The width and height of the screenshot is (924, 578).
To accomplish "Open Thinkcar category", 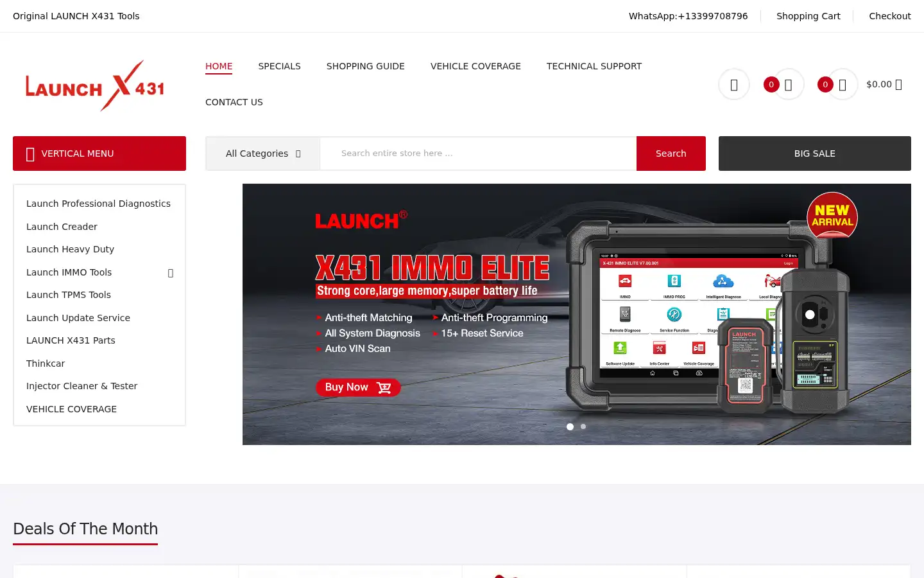I will tap(46, 363).
